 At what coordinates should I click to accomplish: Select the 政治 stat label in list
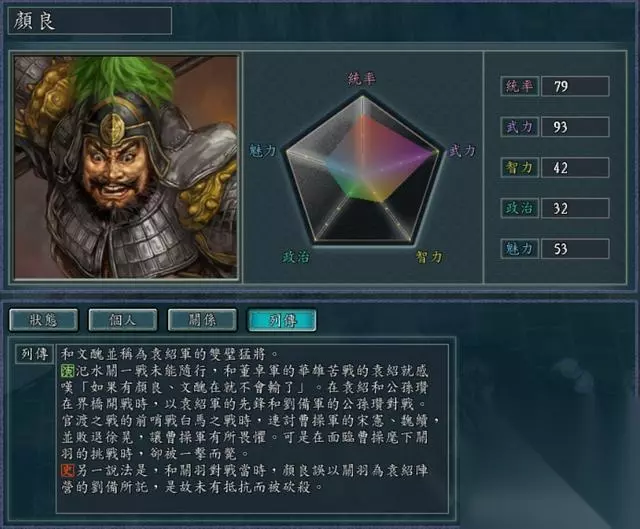520,208
